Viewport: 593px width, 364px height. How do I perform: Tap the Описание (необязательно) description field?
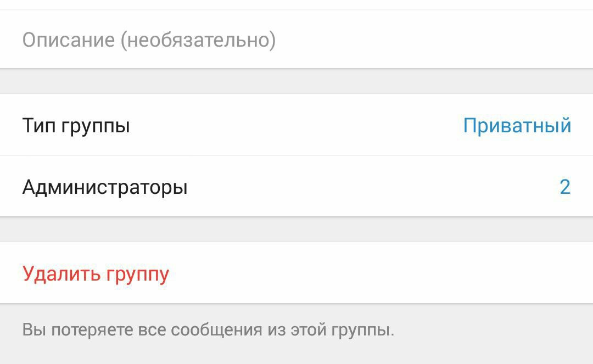tap(296, 40)
